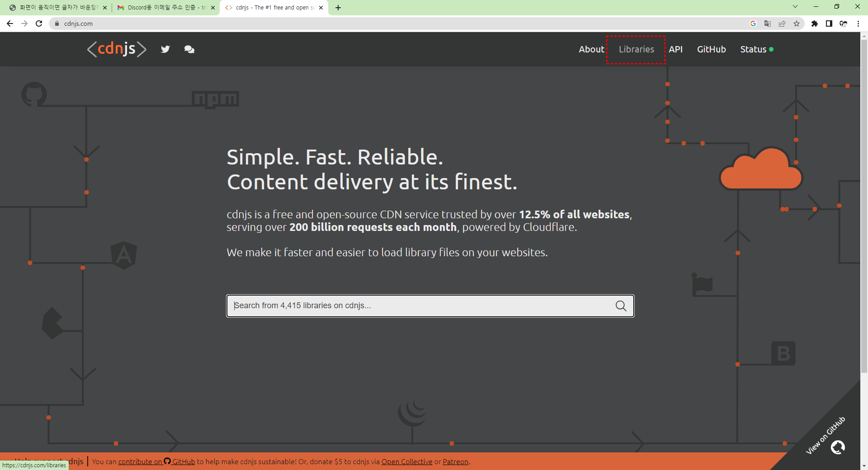
Task: Go forward with the browser forward arrow
Action: click(24, 23)
